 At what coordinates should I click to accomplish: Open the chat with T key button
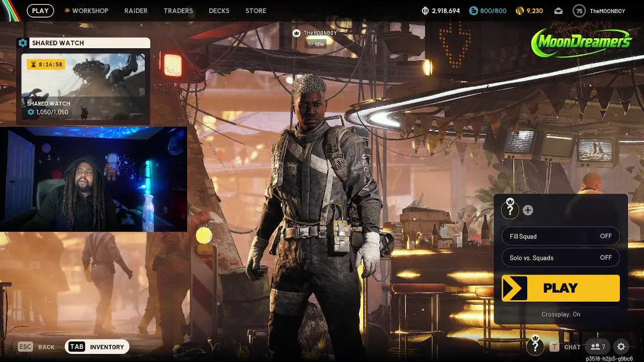[566, 347]
